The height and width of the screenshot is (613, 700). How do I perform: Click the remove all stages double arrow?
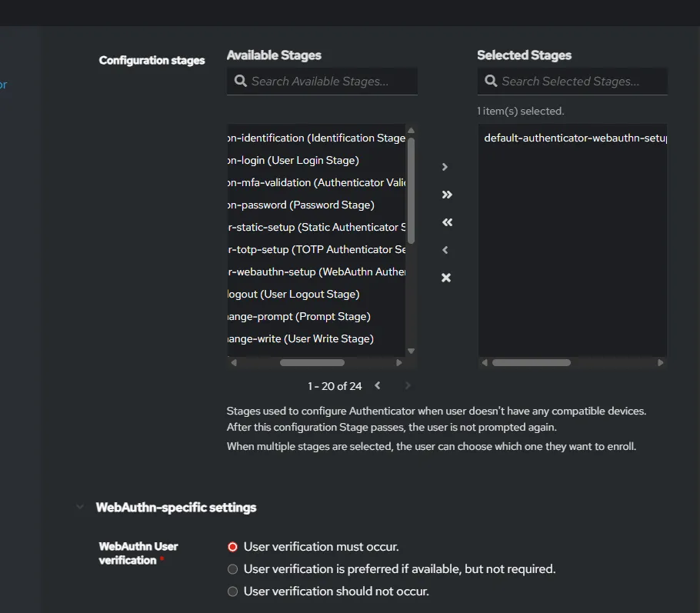[x=446, y=222]
